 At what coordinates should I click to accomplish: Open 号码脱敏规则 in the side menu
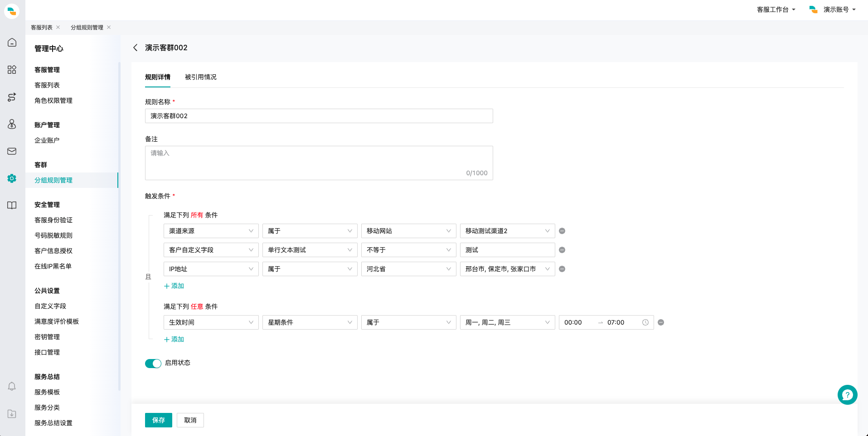click(53, 235)
